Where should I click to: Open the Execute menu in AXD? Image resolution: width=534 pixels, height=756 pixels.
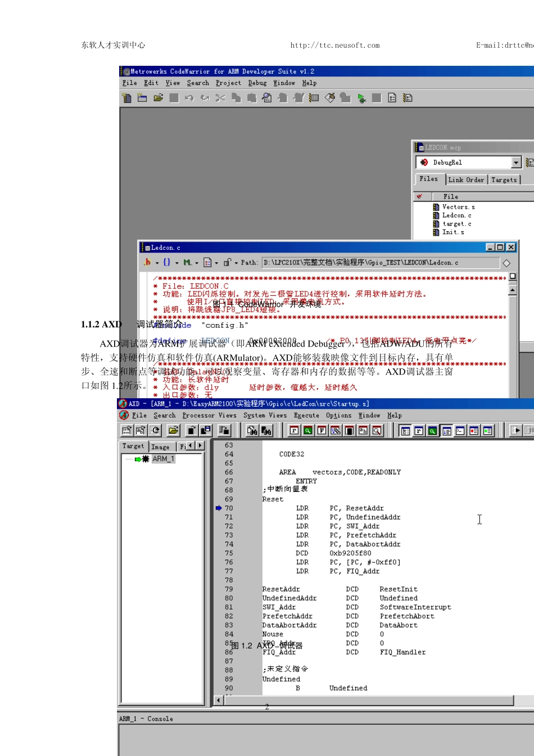(306, 415)
